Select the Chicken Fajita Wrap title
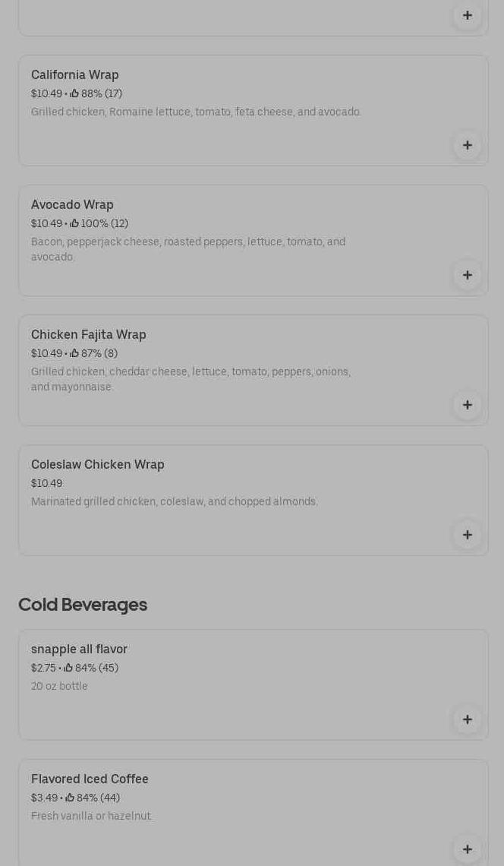Screen dimensions: 504x866 [89, 334]
